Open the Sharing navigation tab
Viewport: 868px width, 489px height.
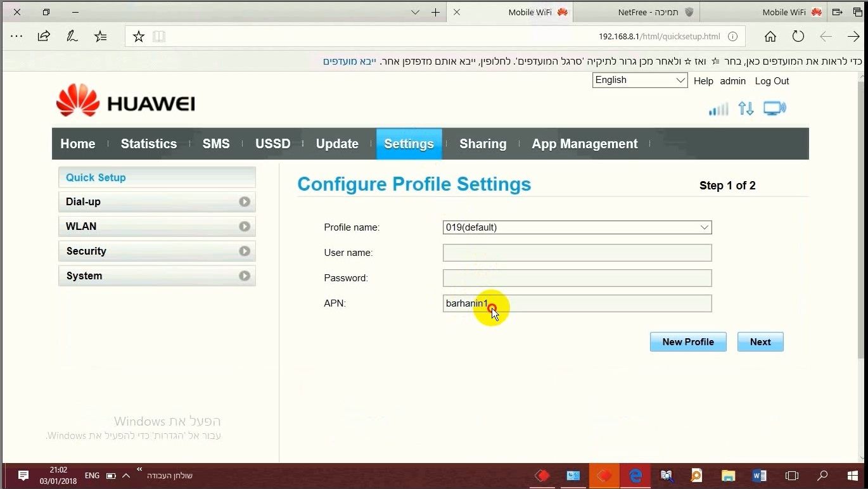[483, 144]
